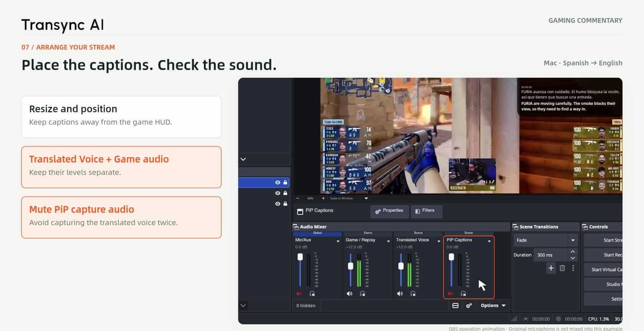Click the 0 hidden button
Image resolution: width=644 pixels, height=331 pixels.
coord(306,306)
